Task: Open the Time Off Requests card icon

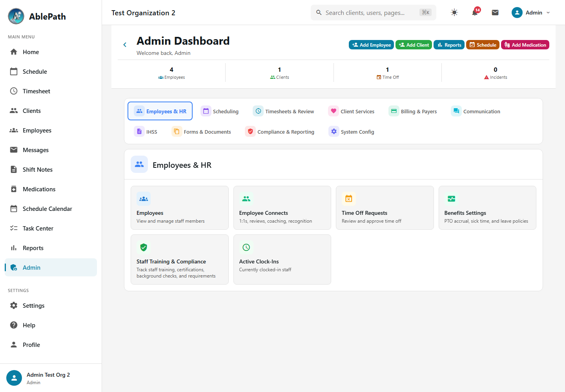Action: coord(349,199)
